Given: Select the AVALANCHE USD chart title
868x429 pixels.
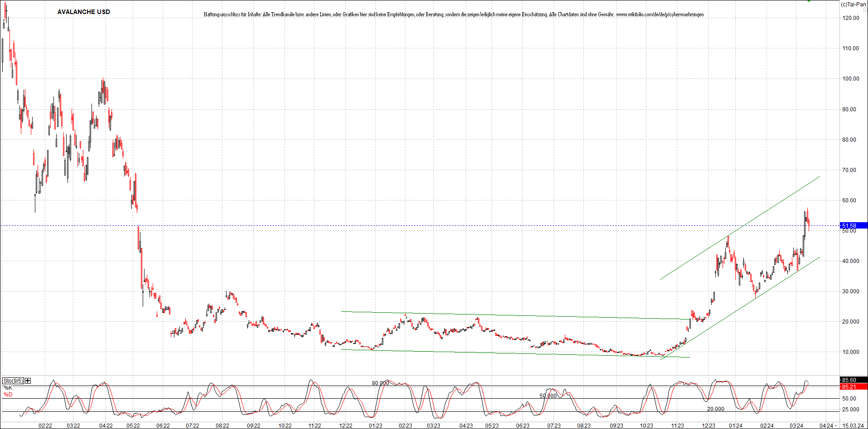Looking at the screenshot, I should pos(84,12).
